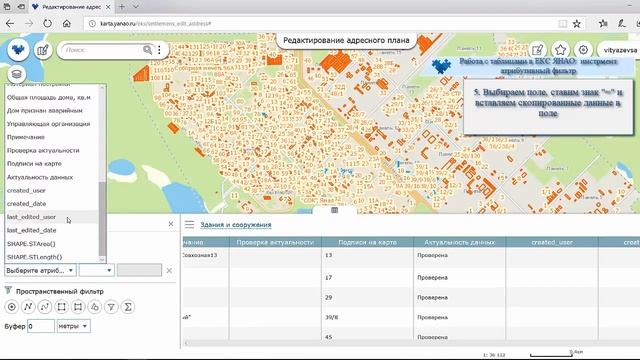Open the browser favorites list icon
Image resolution: width=640 pixels, height=360 pixels.
(x=603, y=24)
